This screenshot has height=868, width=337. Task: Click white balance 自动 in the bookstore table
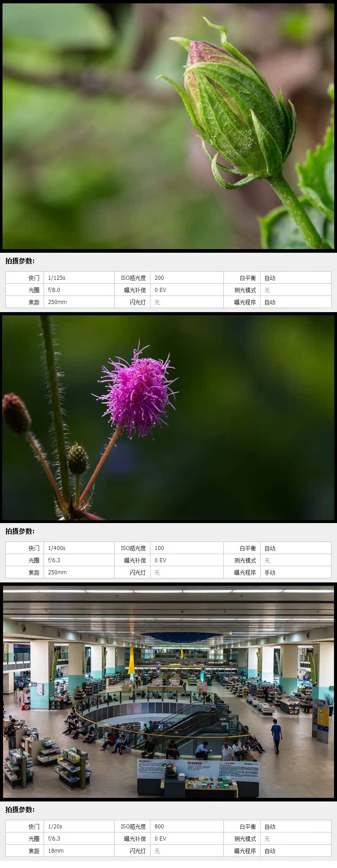pyautogui.click(x=270, y=827)
